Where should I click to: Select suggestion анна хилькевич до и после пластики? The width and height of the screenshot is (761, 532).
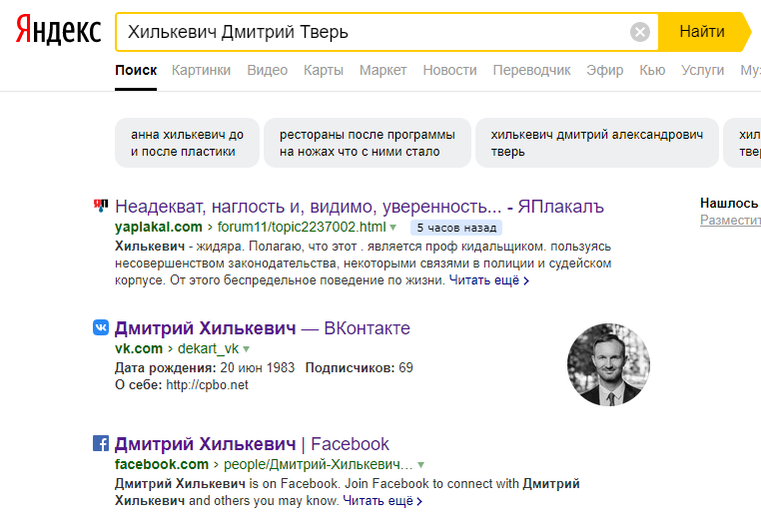point(187,143)
